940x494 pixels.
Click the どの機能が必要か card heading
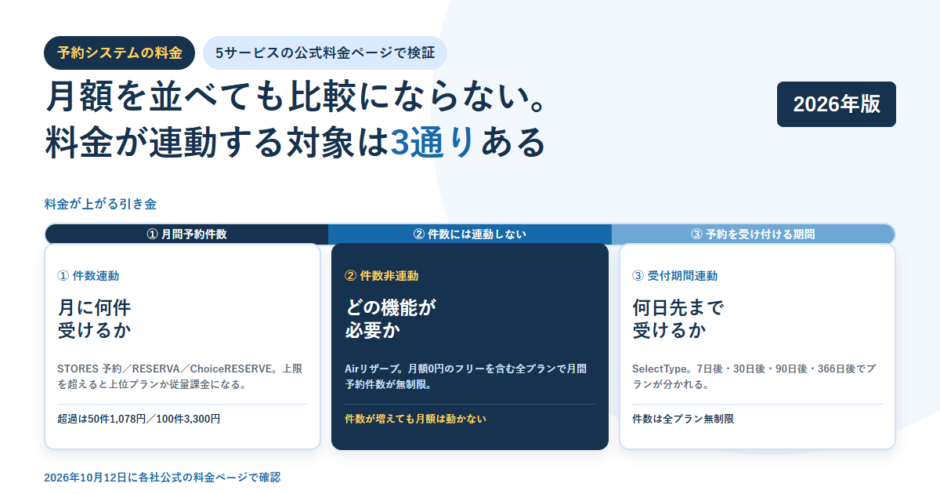[390, 319]
